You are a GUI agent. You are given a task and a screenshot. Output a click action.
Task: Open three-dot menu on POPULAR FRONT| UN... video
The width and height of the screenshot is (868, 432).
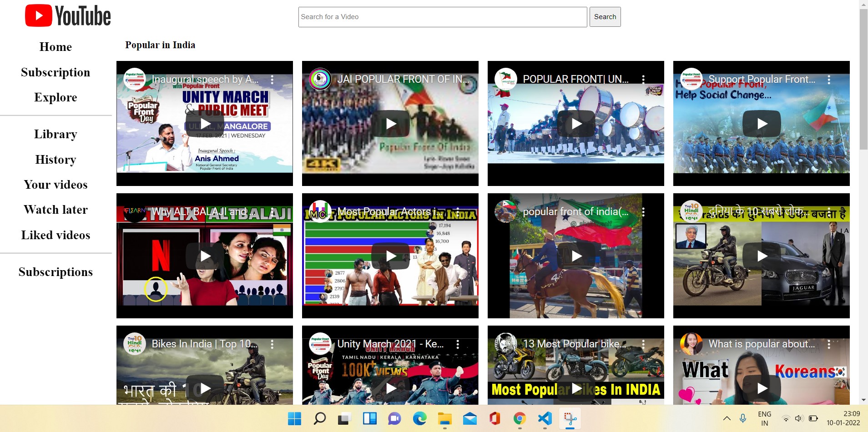643,80
